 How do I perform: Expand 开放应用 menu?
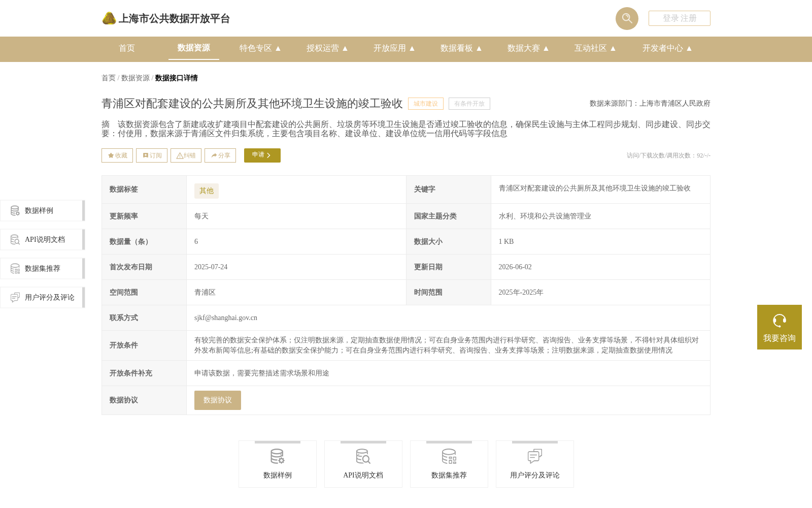click(394, 48)
